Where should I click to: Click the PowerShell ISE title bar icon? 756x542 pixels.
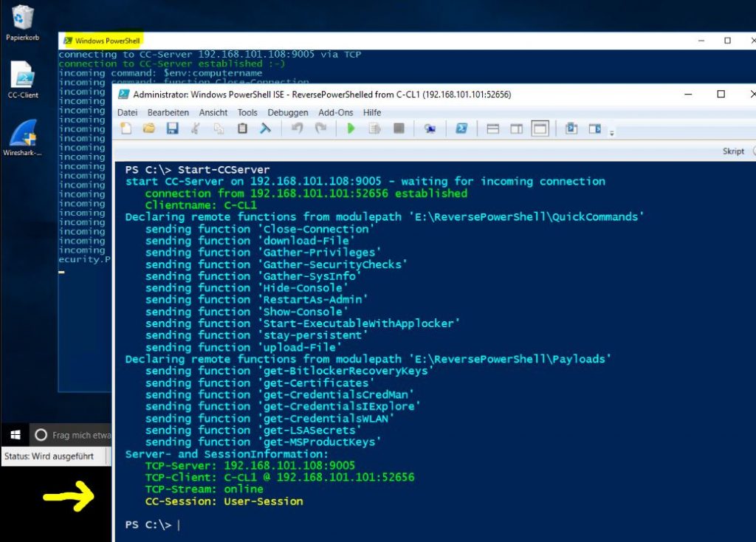(x=123, y=94)
